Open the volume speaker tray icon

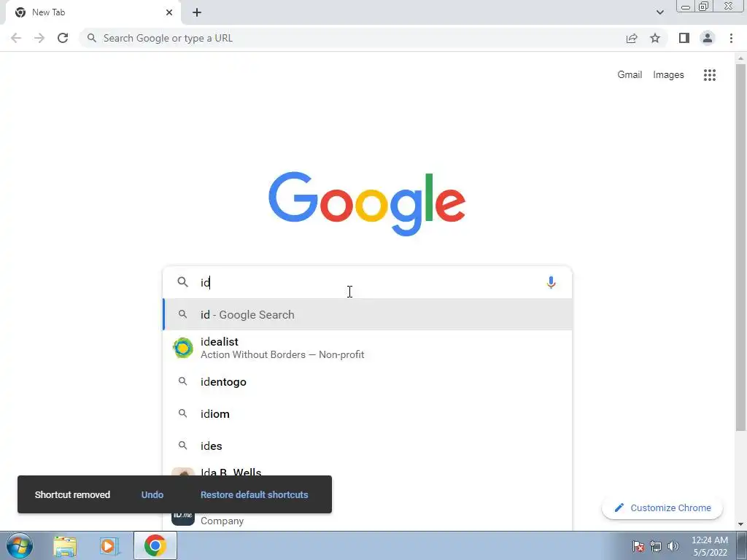pyautogui.click(x=673, y=546)
